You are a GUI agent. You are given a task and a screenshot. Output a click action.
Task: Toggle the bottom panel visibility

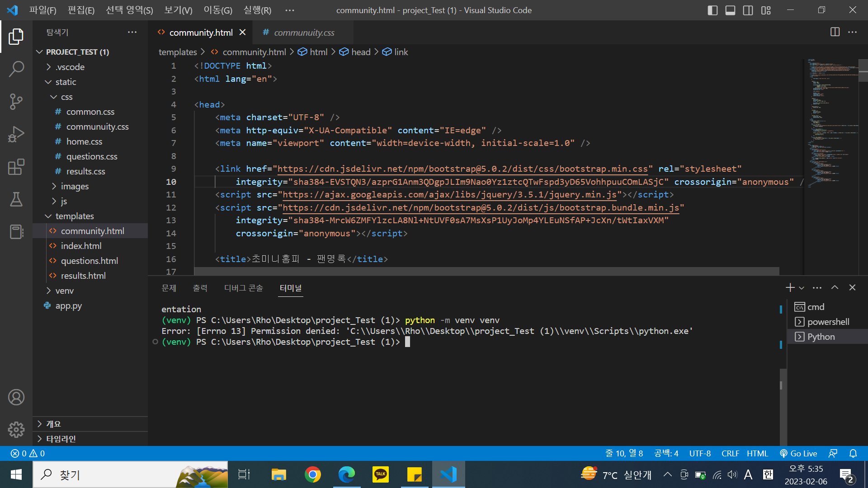point(730,10)
